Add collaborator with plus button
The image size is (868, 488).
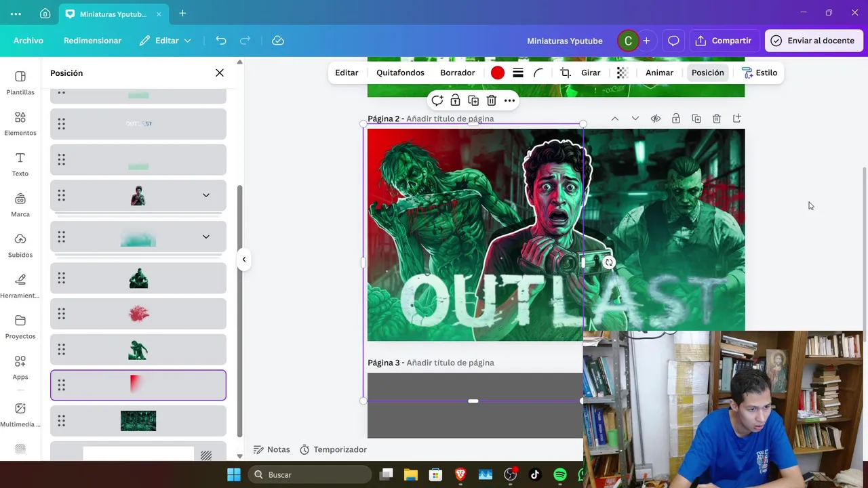[646, 41]
